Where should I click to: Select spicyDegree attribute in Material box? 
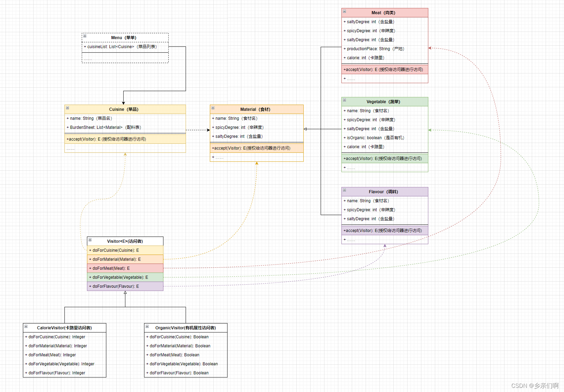click(257, 127)
